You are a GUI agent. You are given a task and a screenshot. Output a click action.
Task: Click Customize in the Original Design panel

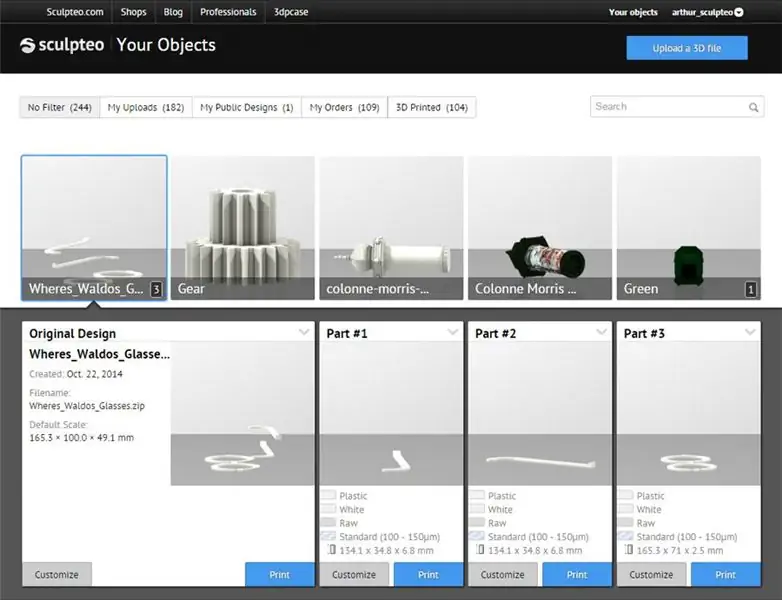coord(57,575)
